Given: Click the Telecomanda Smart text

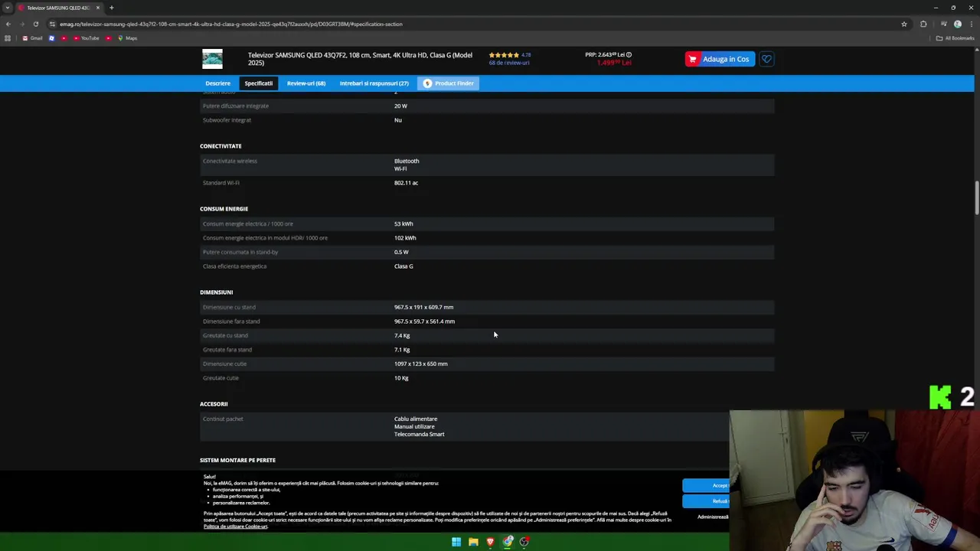Looking at the screenshot, I should (419, 435).
